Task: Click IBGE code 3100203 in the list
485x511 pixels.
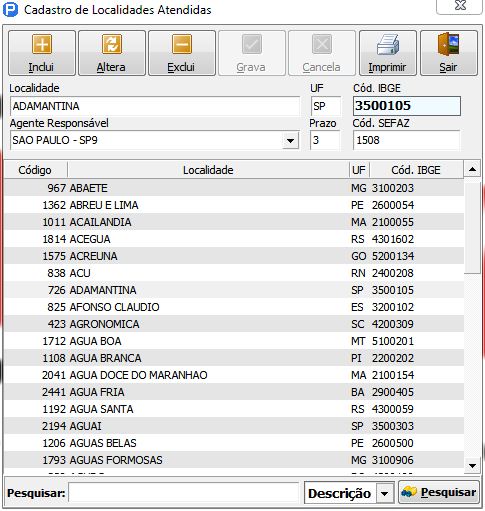Action: coord(393,188)
